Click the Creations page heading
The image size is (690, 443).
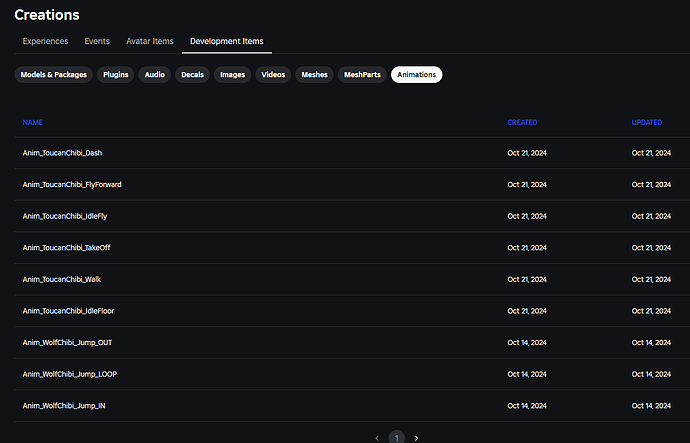click(47, 15)
